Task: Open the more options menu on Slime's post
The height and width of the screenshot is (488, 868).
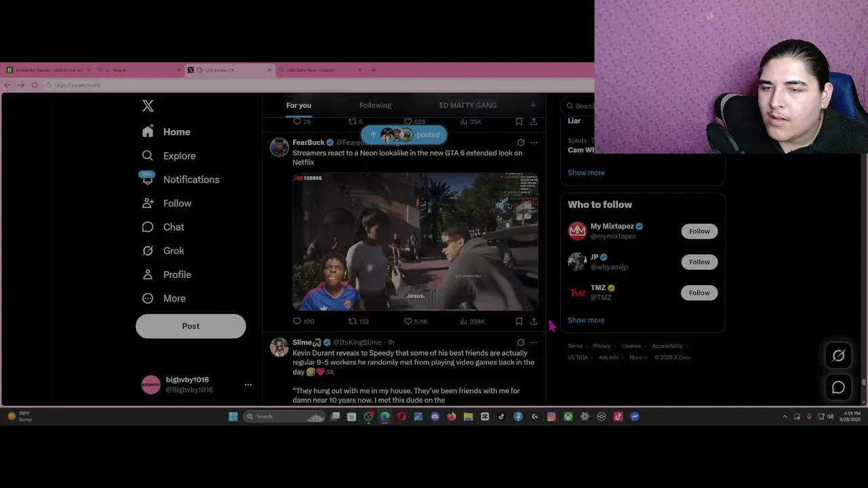Action: tap(534, 342)
